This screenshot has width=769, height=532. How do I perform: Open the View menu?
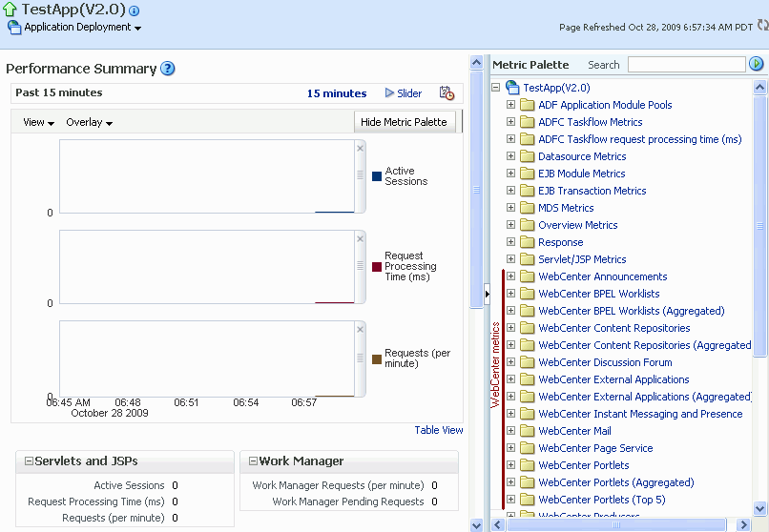click(x=38, y=122)
